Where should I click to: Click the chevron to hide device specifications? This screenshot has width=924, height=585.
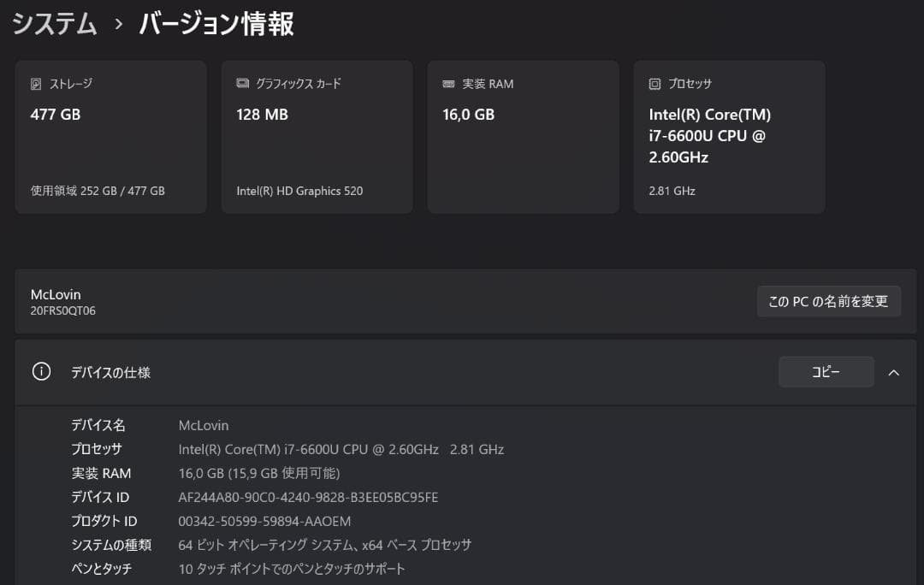point(894,372)
